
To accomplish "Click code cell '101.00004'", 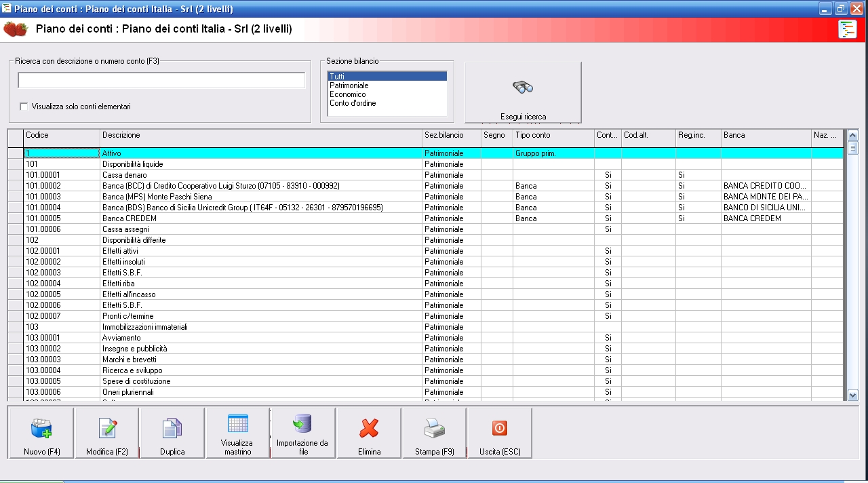I will (62, 208).
